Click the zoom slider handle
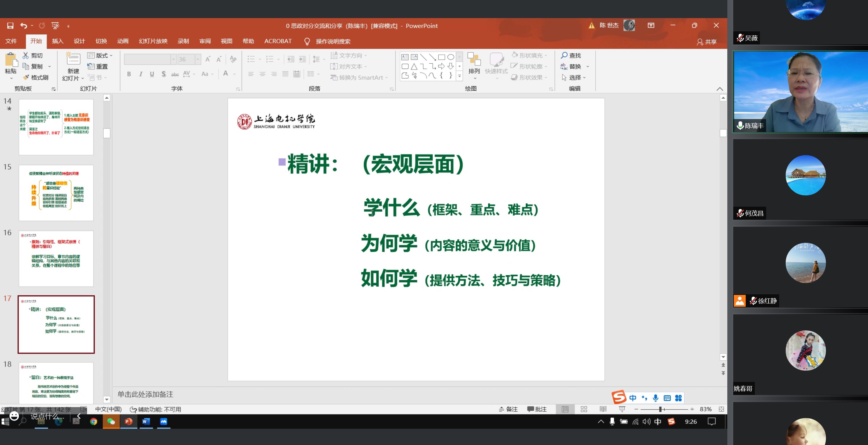Screen dimensions: 868x445 coord(660,409)
